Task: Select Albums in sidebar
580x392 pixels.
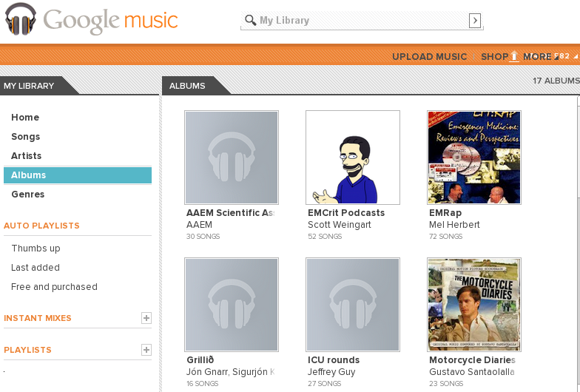Action: tap(78, 175)
